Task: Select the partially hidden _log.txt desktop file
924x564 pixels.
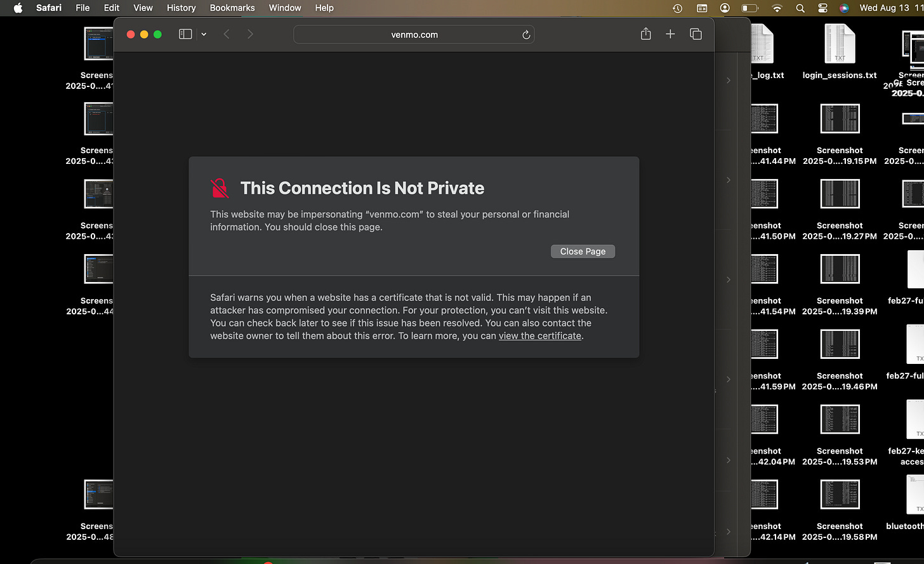Action: click(x=767, y=52)
